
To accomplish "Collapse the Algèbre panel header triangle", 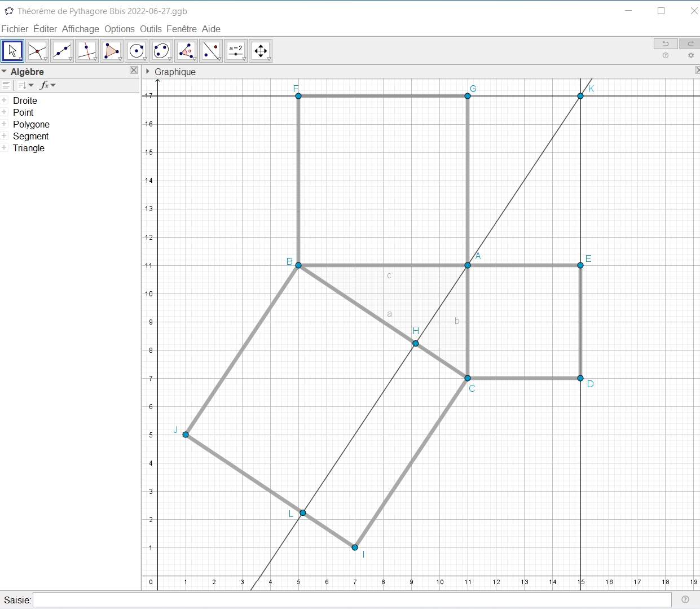I will (4, 72).
